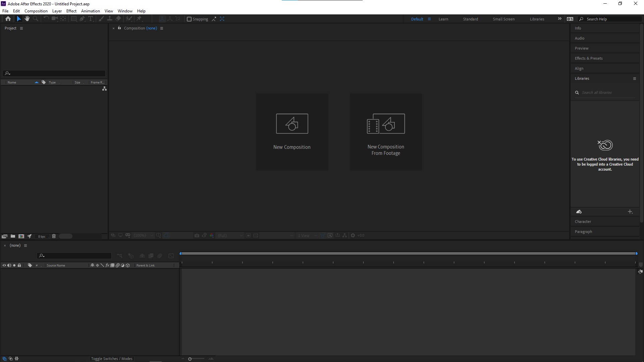Image resolution: width=644 pixels, height=362 pixels.
Task: Select the Hand tool
Action: tap(27, 19)
